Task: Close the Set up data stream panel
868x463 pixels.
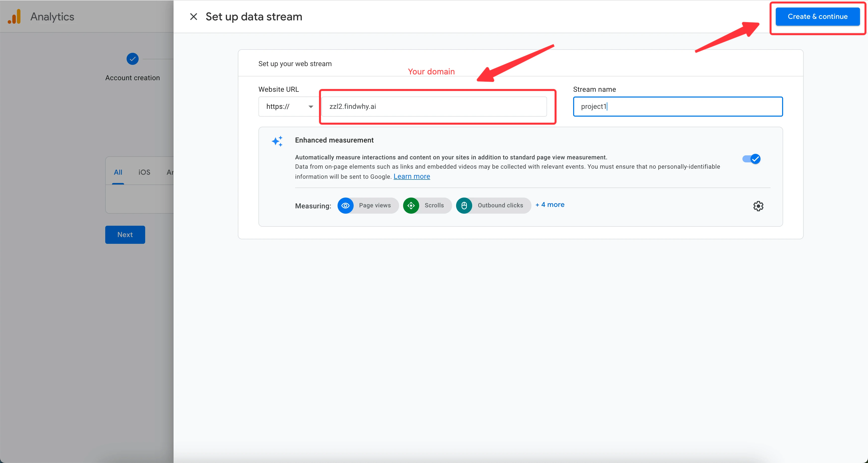Action: pos(193,17)
